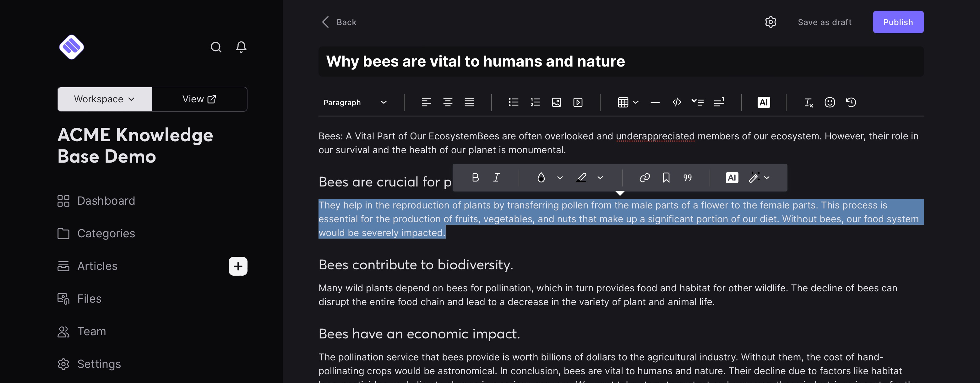The height and width of the screenshot is (383, 980).
Task: Toggle center text alignment
Action: 447,102
